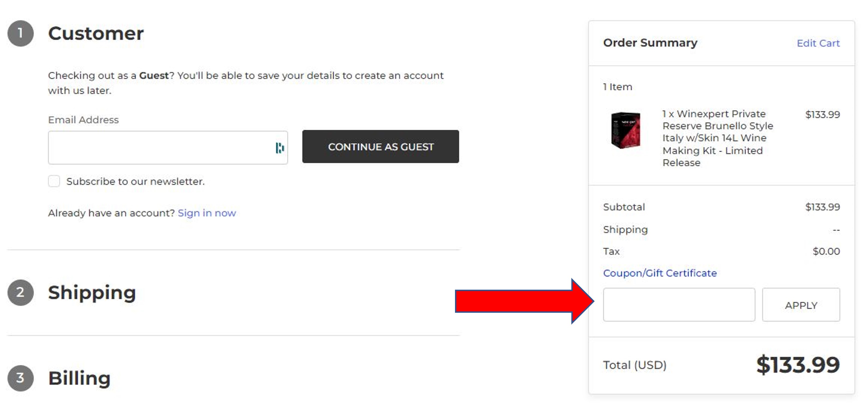Open the Edit Cart link
This screenshot has height=405, width=868.
point(818,43)
